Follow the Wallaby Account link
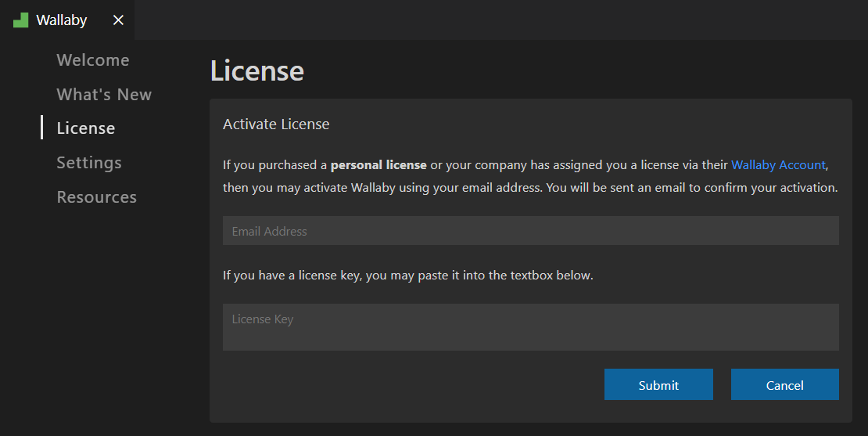The image size is (868, 436). click(x=778, y=164)
